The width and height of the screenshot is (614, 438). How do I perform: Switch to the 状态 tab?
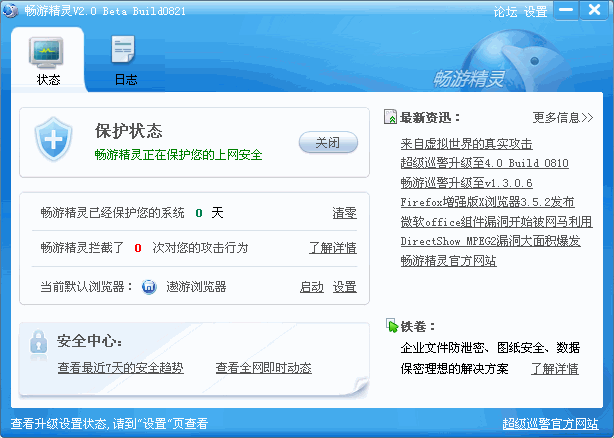pos(48,60)
